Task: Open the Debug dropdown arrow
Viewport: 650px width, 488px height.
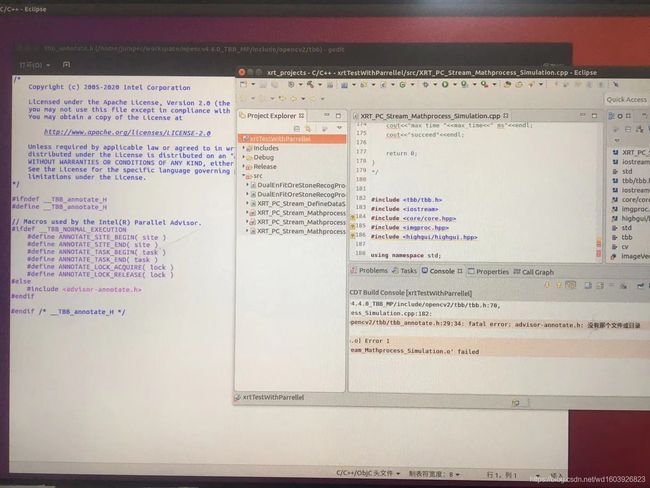Action: coord(435,85)
